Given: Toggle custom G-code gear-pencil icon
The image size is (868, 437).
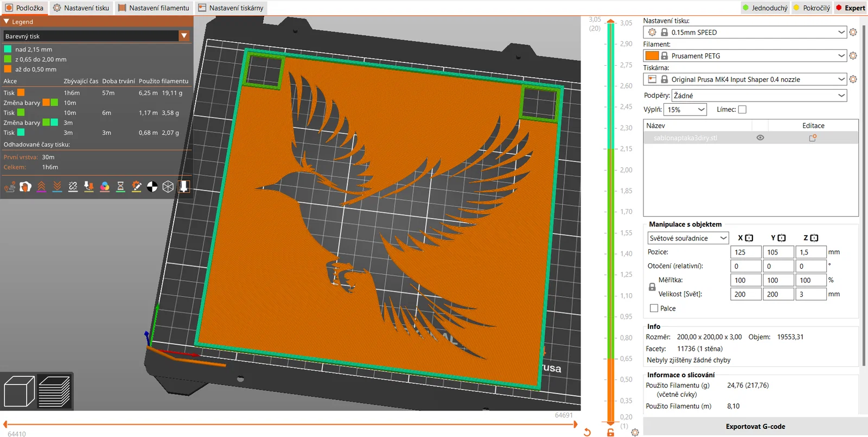Looking at the screenshot, I should click(x=137, y=187).
